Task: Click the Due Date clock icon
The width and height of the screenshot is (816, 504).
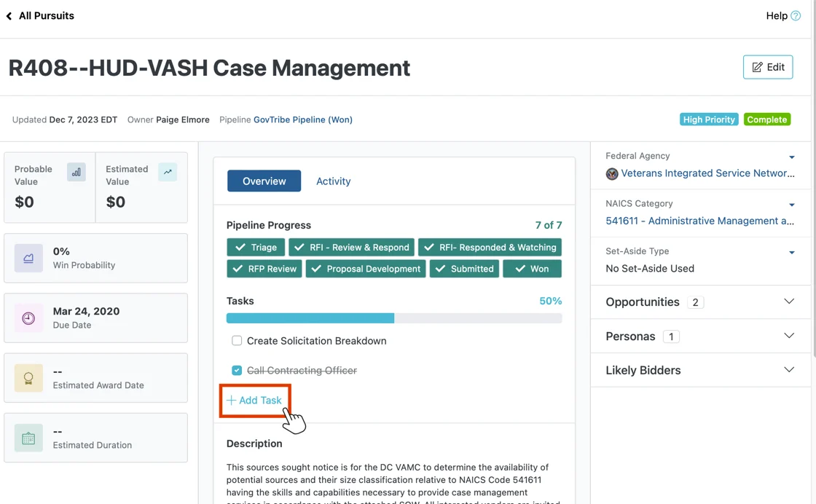Action: point(30,318)
